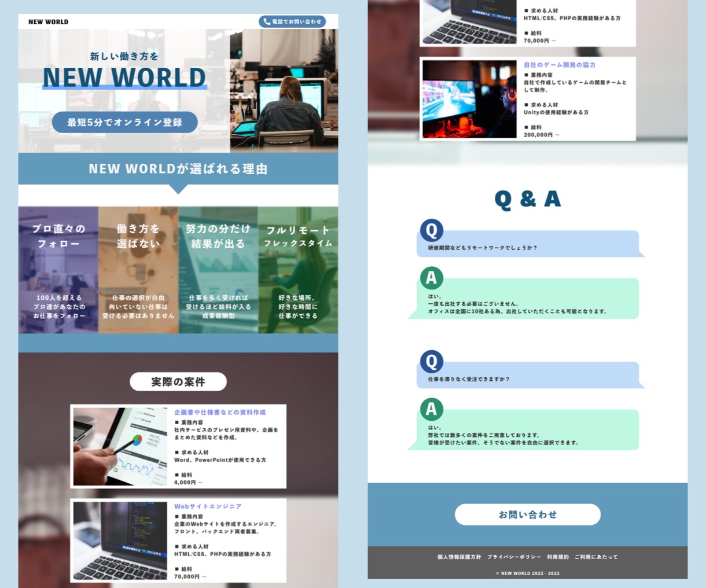Open the 自社のゲーム開発の協力 job title
Image resolution: width=706 pixels, height=588 pixels.
[560, 65]
